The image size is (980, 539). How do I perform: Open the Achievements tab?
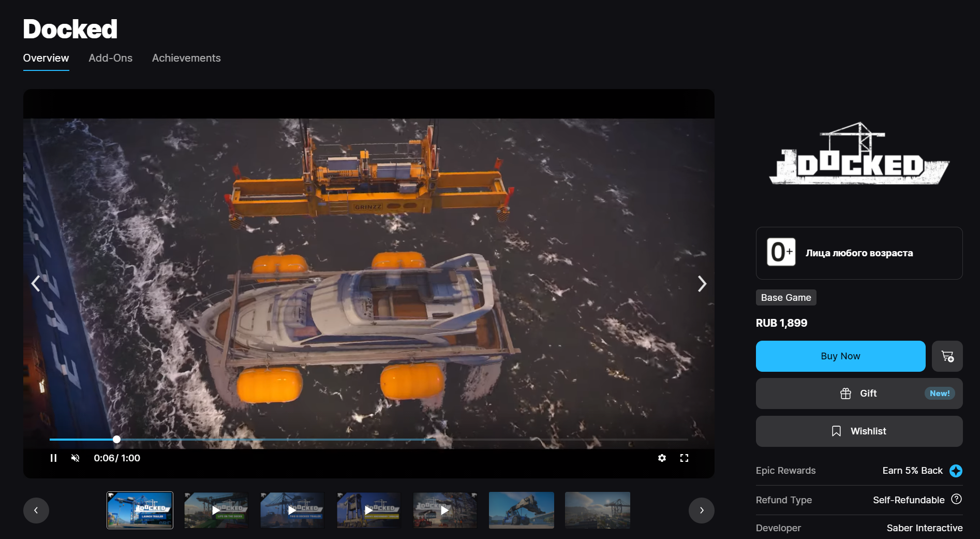[186, 58]
